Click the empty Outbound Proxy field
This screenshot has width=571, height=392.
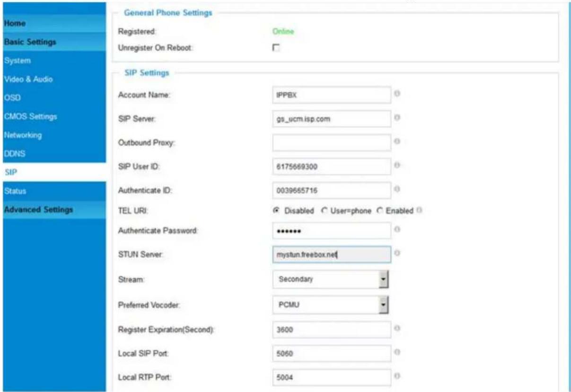pos(332,142)
